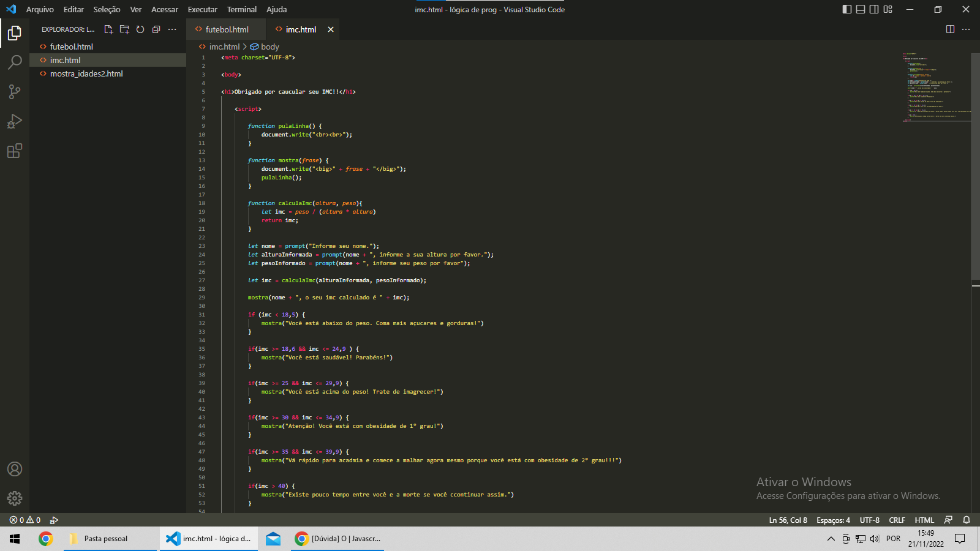The height and width of the screenshot is (551, 980).
Task: Open notifications bell in status bar
Action: pos(967,520)
